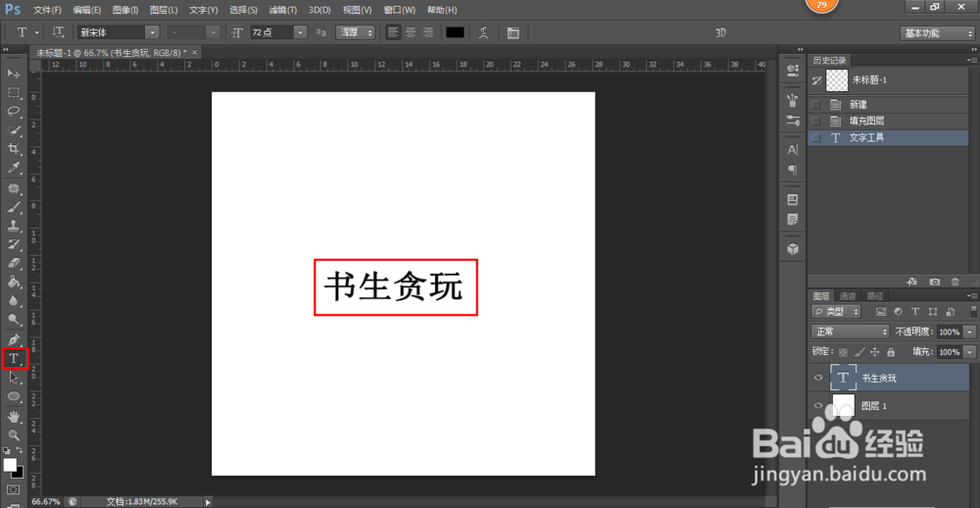Create new snapshot in History panel
The width and height of the screenshot is (980, 508).
pos(934,281)
